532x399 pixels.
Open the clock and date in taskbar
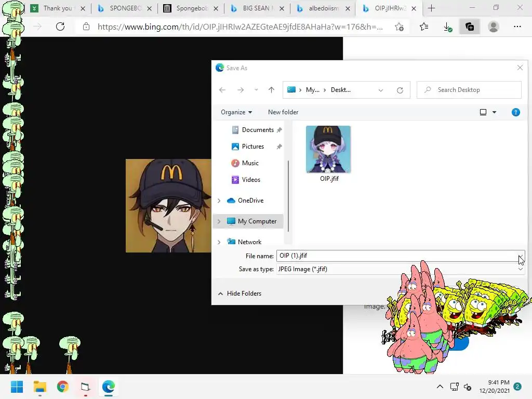(495, 387)
